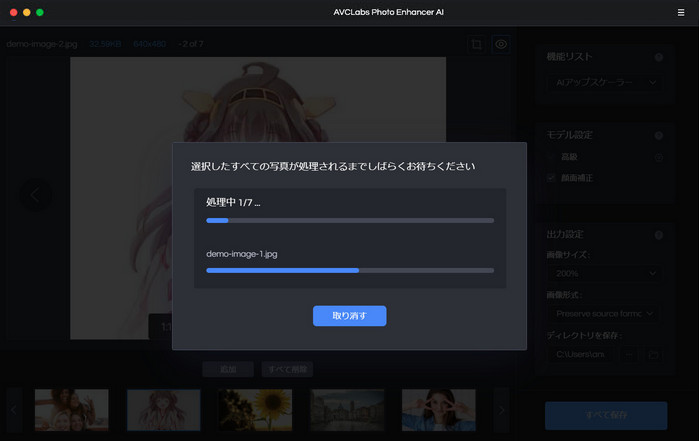699x441 pixels.
Task: Select the anime girl thumbnail
Action: coord(164,410)
